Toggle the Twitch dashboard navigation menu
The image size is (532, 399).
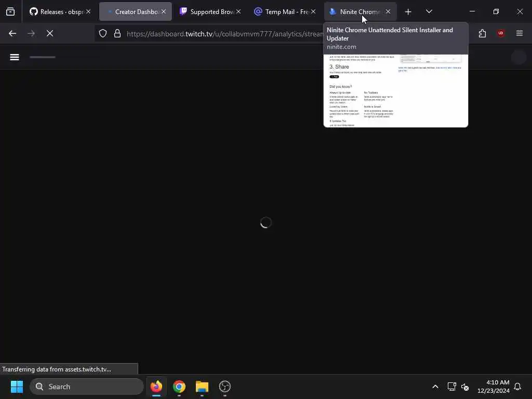click(14, 57)
